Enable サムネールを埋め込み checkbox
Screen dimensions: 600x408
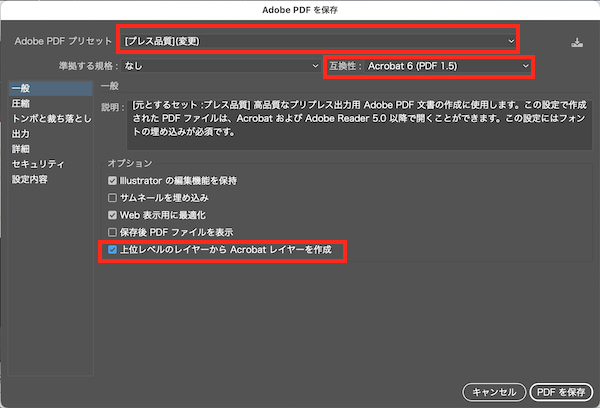112,198
